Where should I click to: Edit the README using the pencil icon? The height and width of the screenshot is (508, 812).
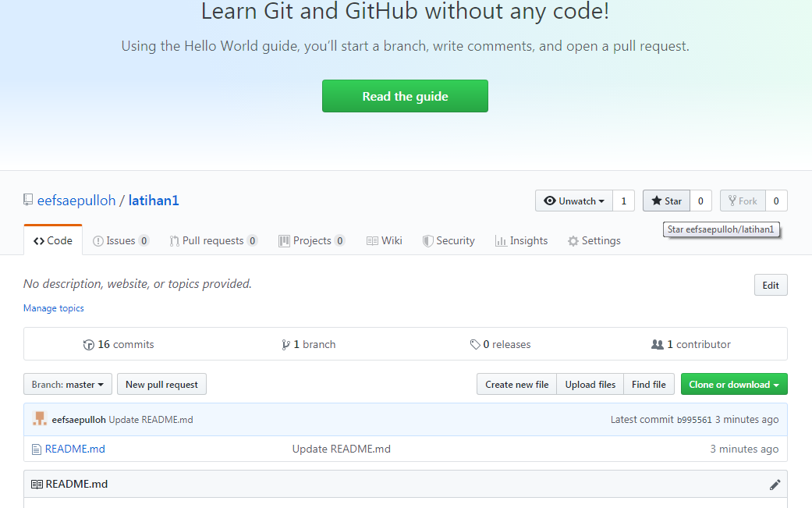click(775, 484)
